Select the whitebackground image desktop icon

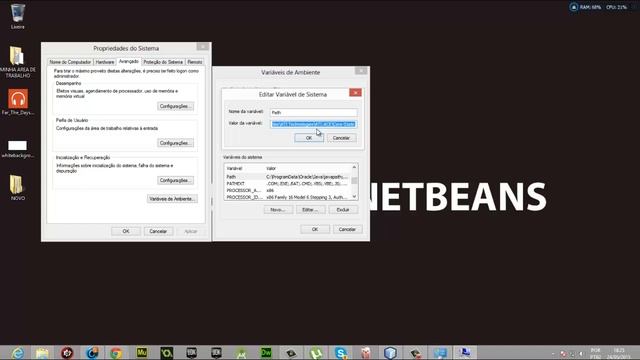point(18,149)
